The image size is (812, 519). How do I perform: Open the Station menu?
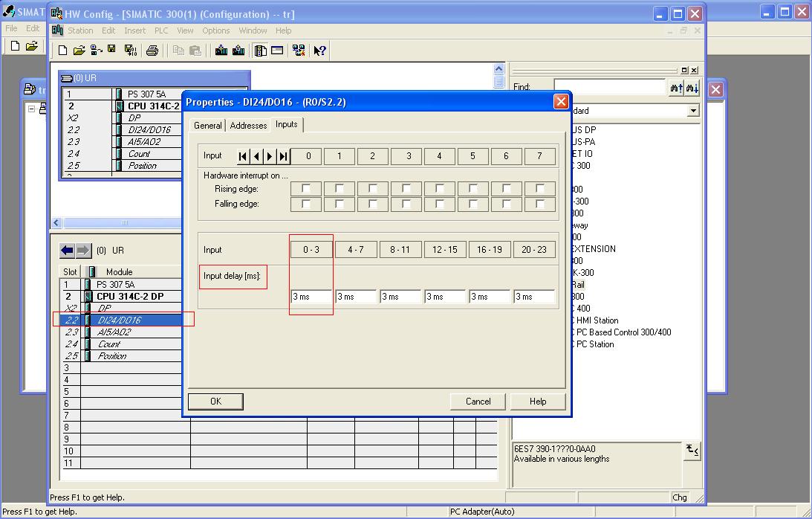80,30
